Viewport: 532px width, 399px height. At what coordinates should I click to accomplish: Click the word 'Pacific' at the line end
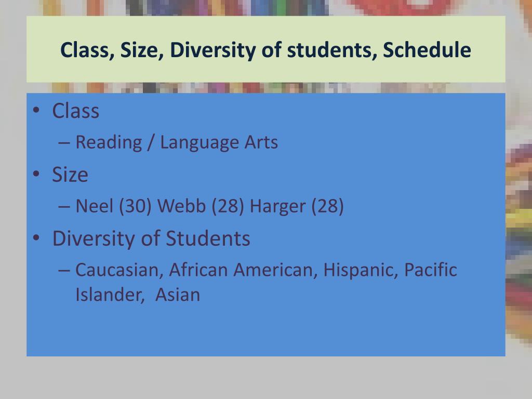[431, 270]
